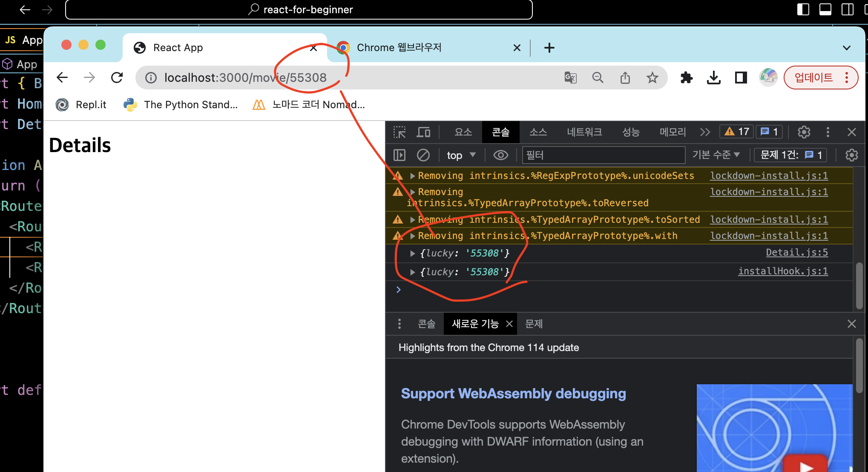The height and width of the screenshot is (472, 868).
Task: Click the 업데이트 button
Action: (813, 78)
